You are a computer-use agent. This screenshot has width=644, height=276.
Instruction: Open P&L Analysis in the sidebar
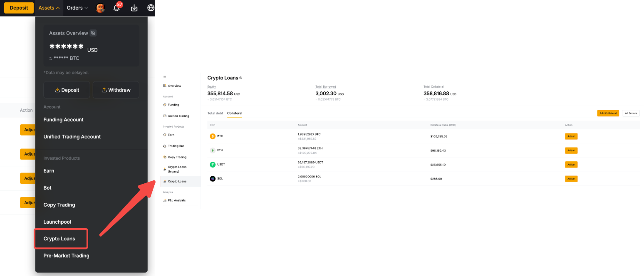click(x=176, y=200)
